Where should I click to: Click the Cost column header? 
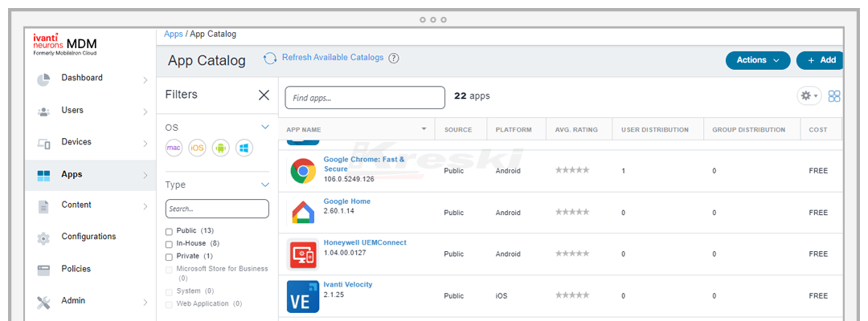click(x=818, y=130)
